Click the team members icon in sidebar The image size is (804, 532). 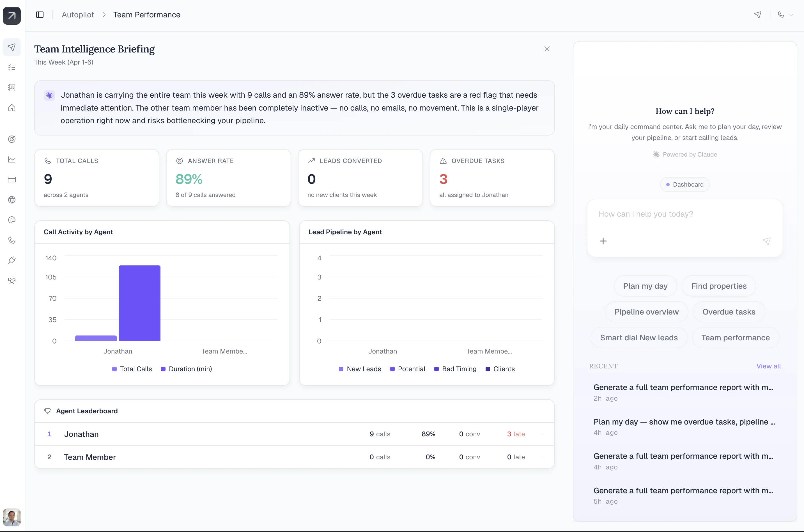pos(12,281)
